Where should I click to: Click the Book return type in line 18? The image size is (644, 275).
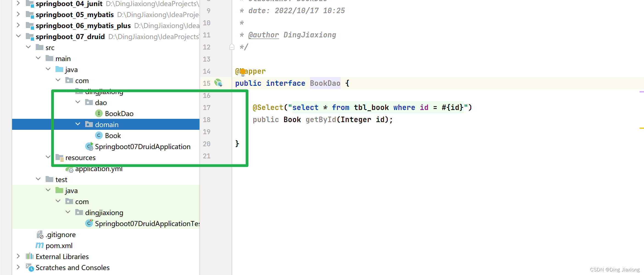click(x=292, y=119)
